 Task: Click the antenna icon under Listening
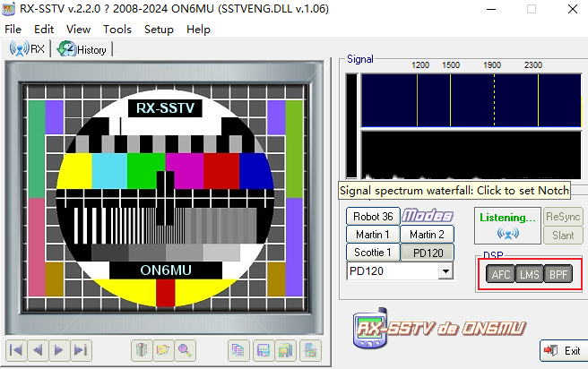[507, 234]
